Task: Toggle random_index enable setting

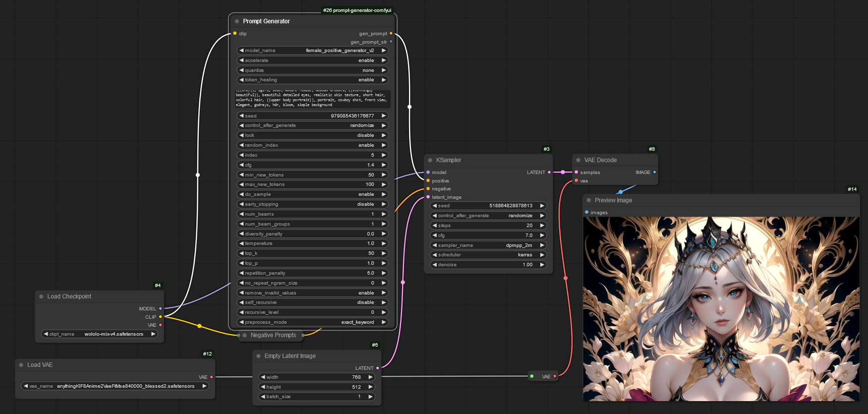Action: click(x=313, y=145)
